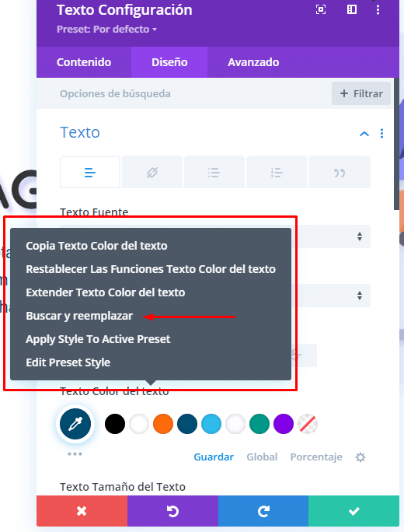Open the Texto section three-dot options
The height and width of the screenshot is (532, 404).
pos(382,133)
